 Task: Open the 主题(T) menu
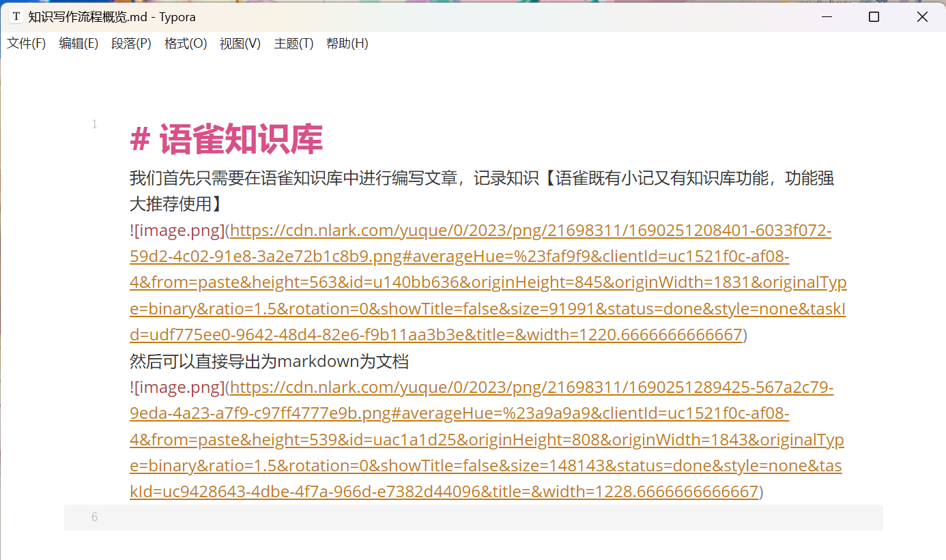(x=293, y=44)
